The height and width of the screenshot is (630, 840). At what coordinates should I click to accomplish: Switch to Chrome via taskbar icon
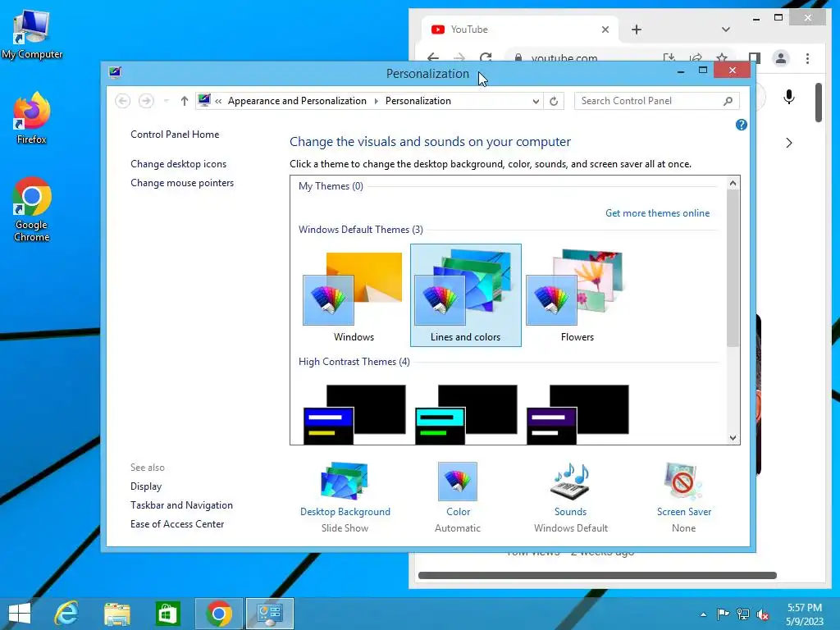pos(218,614)
